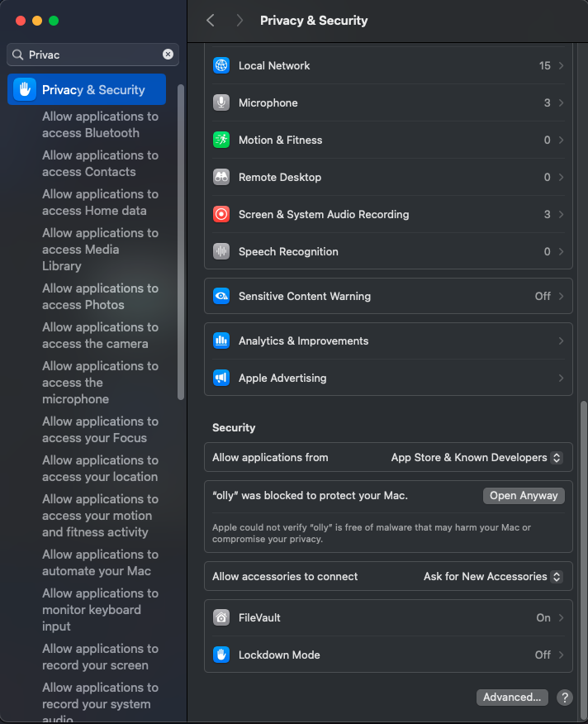Screen dimensions: 588x724
Task: Click the Screen & System Audio Recording label
Action: (324, 214)
